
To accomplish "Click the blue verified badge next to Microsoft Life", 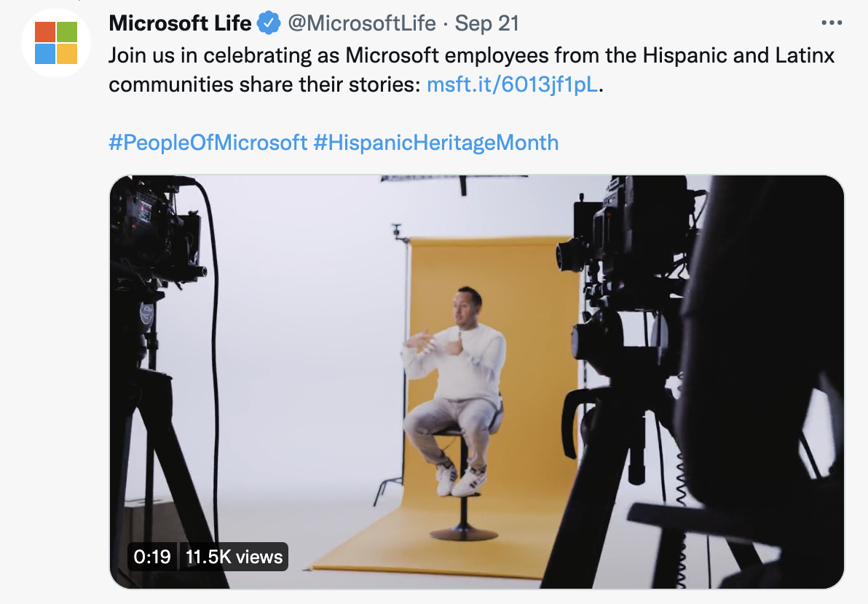I will pyautogui.click(x=267, y=23).
